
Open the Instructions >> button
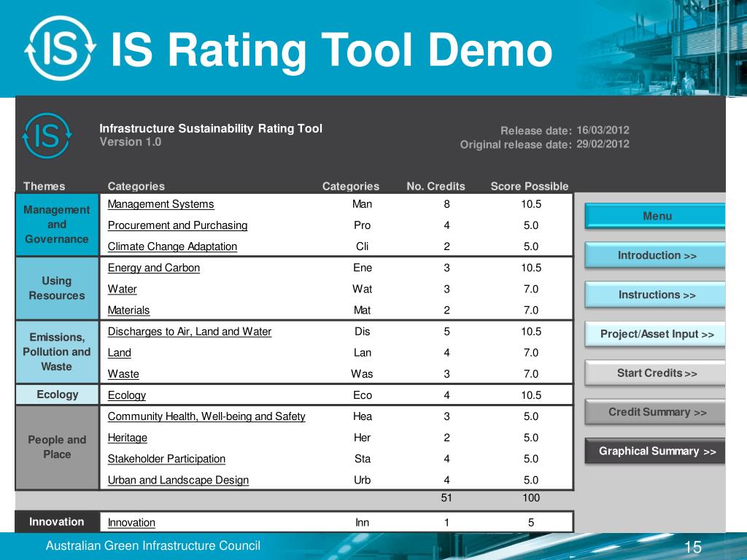coord(655,295)
